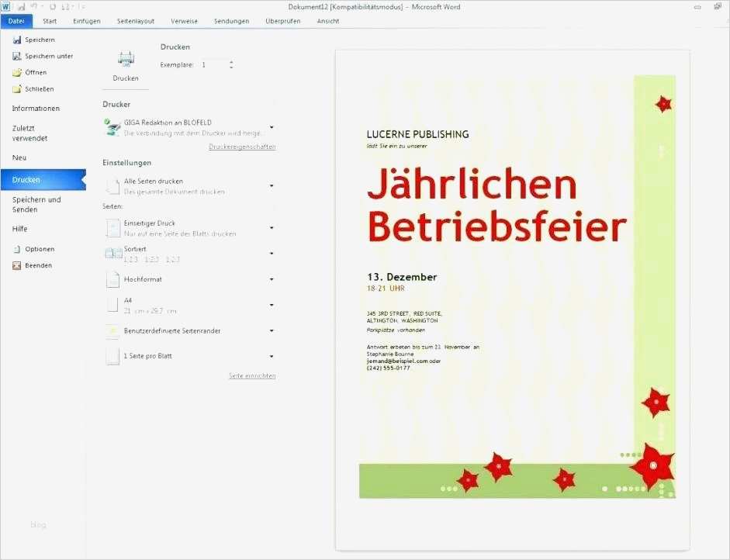The width and height of the screenshot is (730, 560).
Task: Click the Benutzerdefinierte Seitenränder margins icon
Action: 111,330
